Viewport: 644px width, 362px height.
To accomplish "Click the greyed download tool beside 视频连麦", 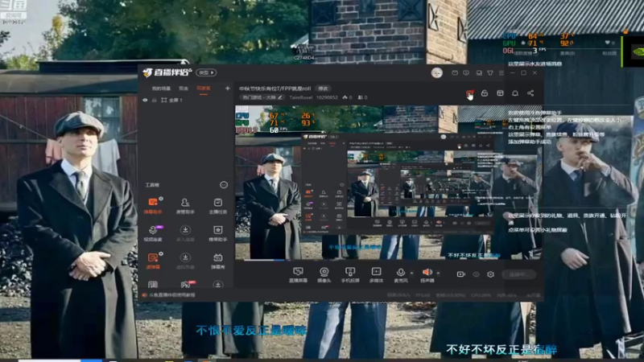I will click(x=185, y=232).
